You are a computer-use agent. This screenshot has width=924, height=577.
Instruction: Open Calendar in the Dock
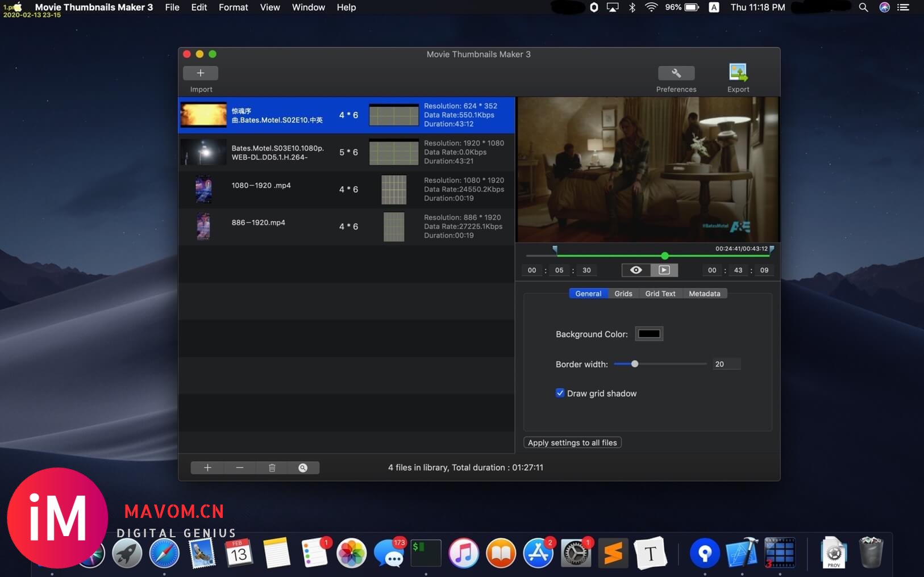pos(239,553)
